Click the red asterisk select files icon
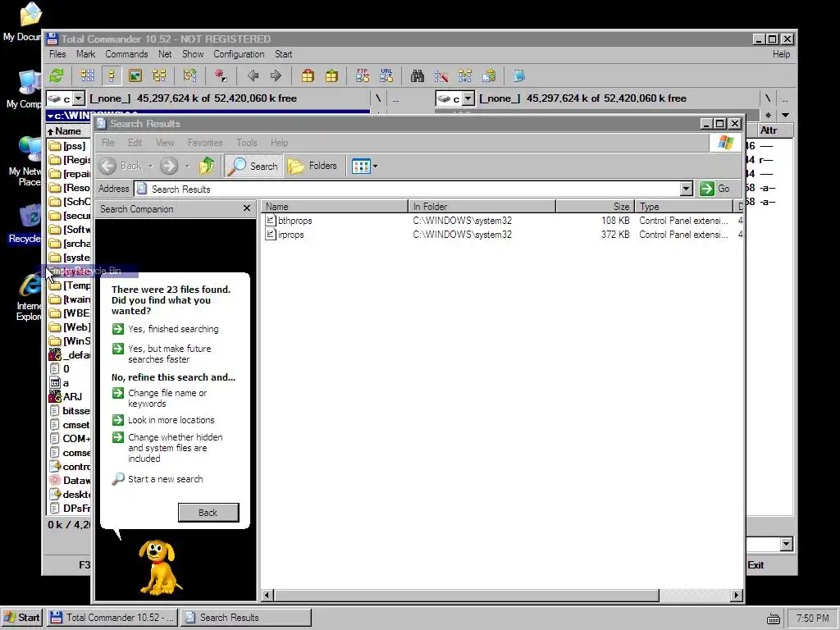Viewport: 840px width, 630px height. point(221,75)
